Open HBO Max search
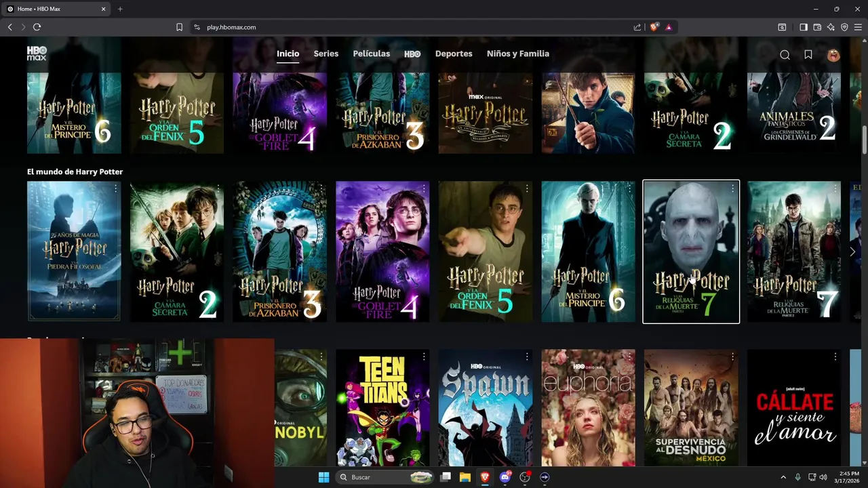The width and height of the screenshot is (868, 488). (785, 55)
